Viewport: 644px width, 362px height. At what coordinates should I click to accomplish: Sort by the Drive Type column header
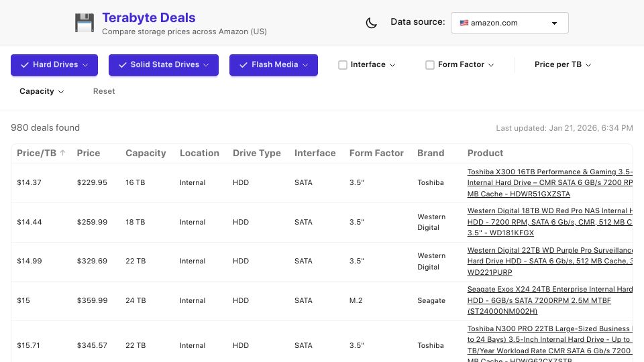tap(257, 153)
